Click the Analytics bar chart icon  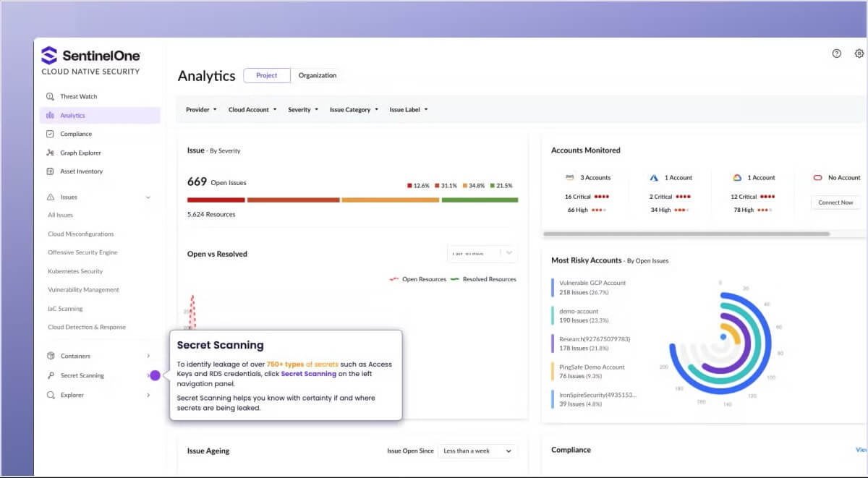tap(50, 115)
